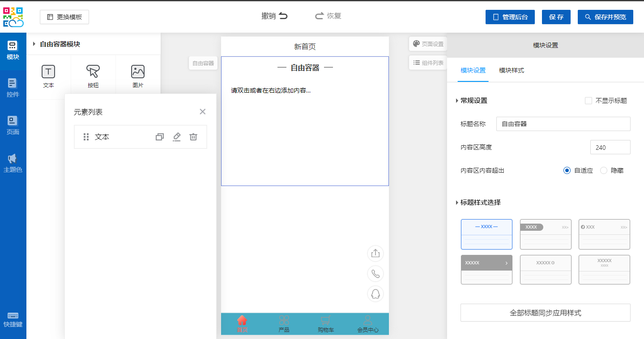Edit the 文本 element in the element list

tap(177, 137)
